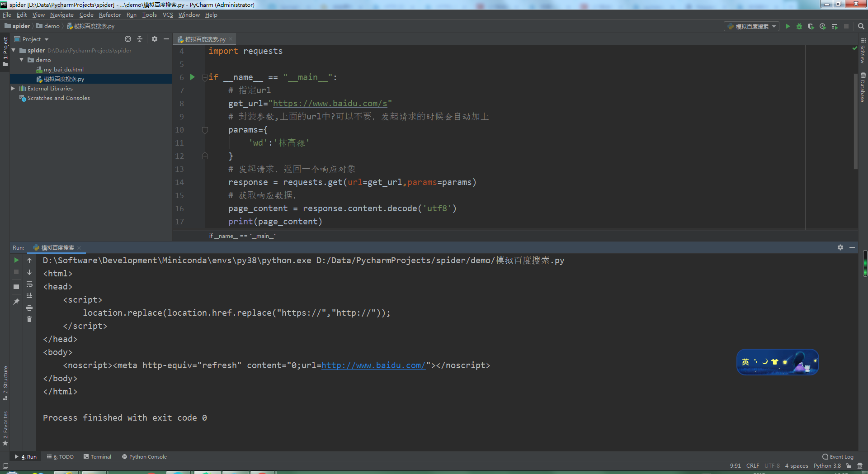Image resolution: width=868 pixels, height=474 pixels.
Task: Toggle the Project tool window on the left stripe
Action: tap(5, 51)
